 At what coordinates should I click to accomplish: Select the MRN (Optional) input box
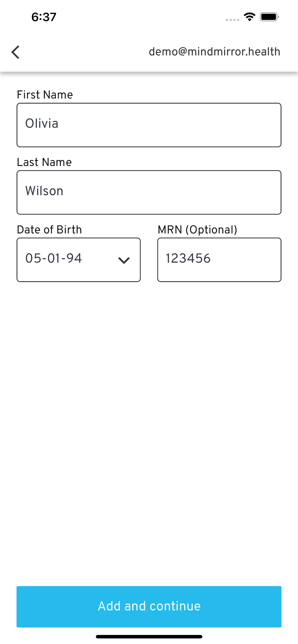(219, 260)
